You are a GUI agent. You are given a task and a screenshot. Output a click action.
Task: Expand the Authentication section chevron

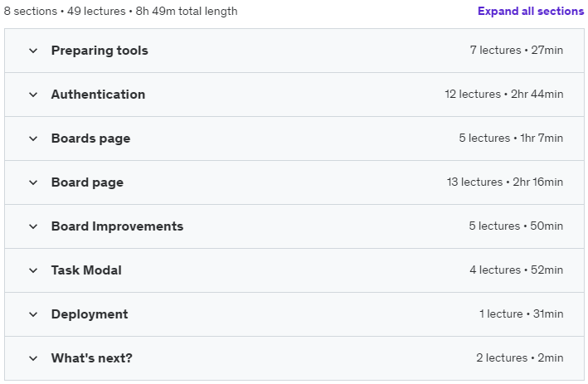pos(33,95)
